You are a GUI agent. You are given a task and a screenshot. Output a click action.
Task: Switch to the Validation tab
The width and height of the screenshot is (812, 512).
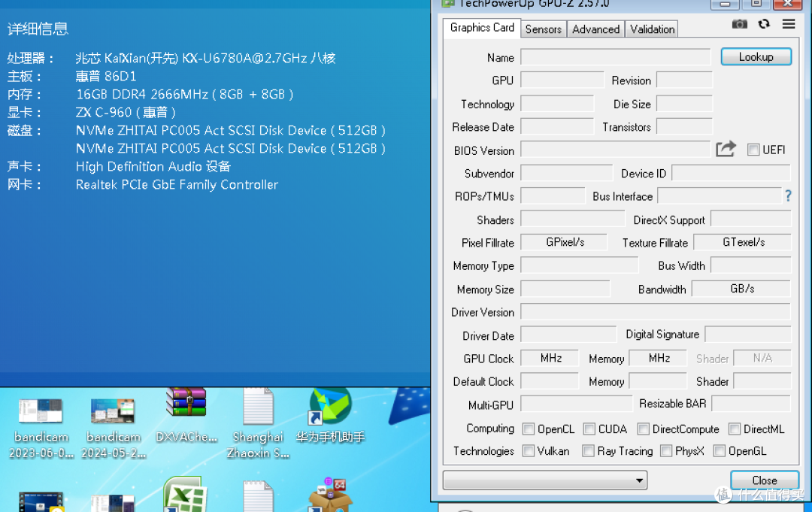[x=652, y=29]
